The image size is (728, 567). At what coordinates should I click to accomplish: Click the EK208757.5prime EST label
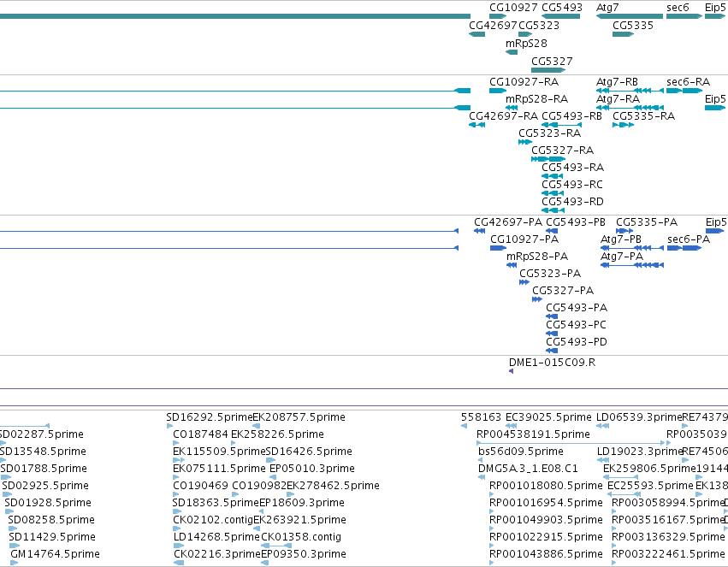299,417
